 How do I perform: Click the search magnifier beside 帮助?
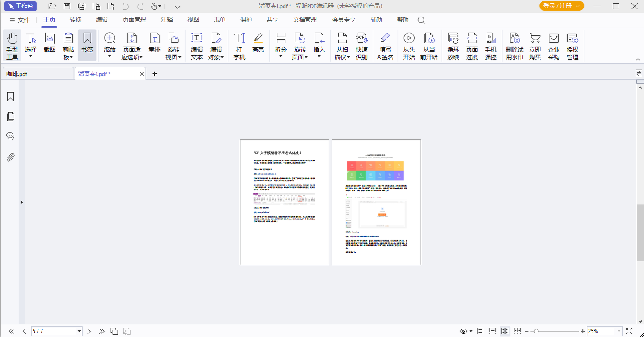[x=421, y=20]
